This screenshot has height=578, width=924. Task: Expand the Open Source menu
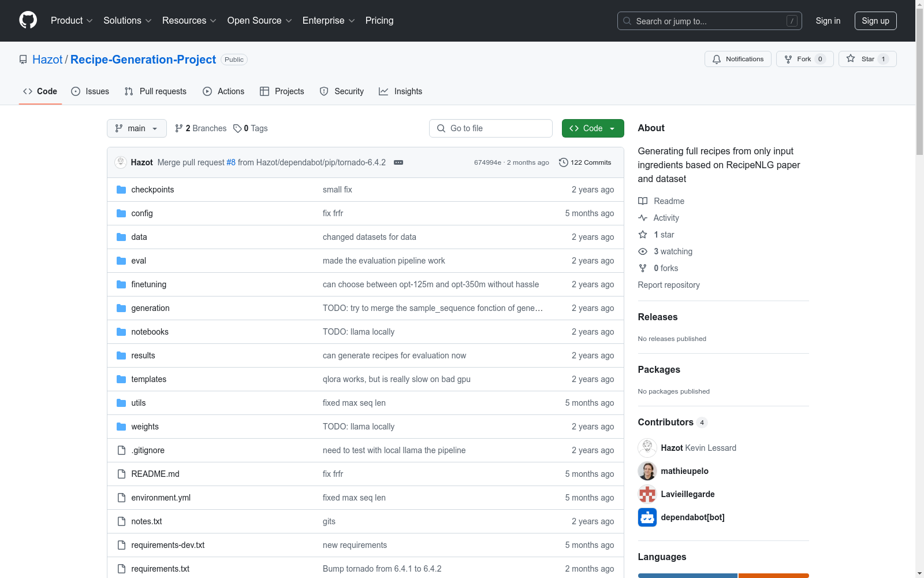[260, 21]
